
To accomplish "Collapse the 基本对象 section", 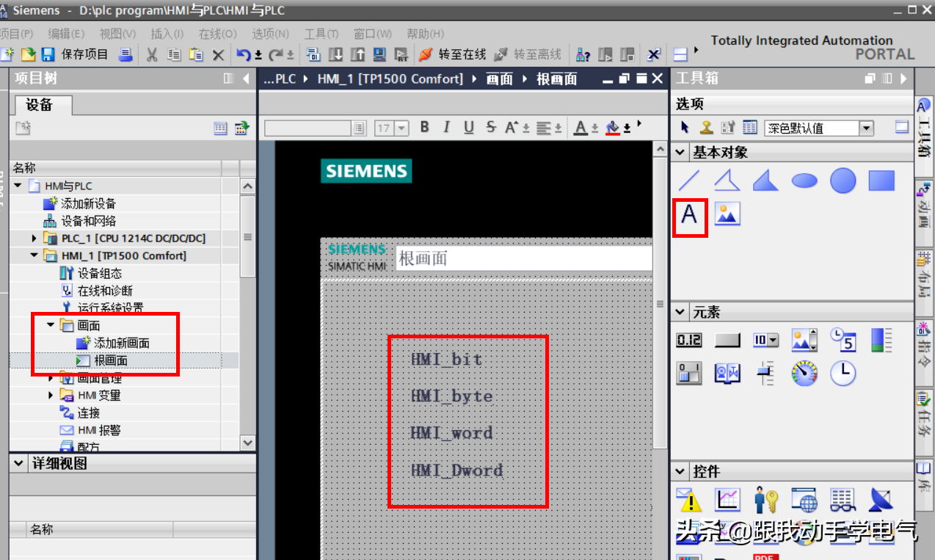I will click(x=680, y=153).
